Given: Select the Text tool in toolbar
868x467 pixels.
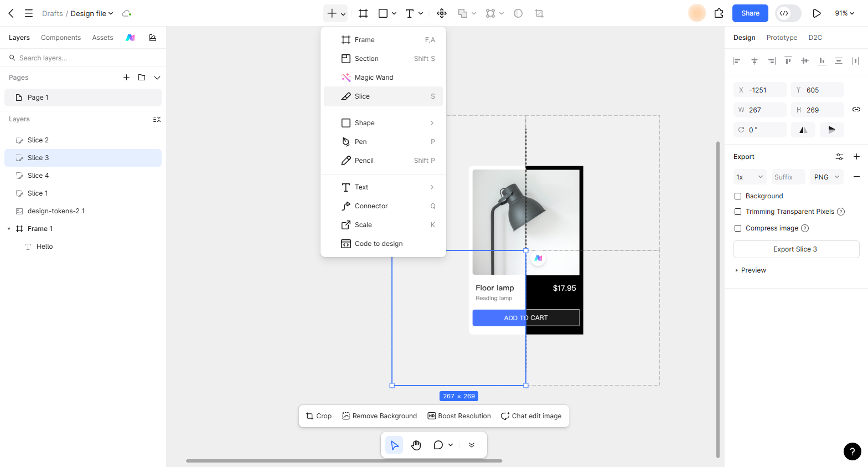Looking at the screenshot, I should [410, 13].
